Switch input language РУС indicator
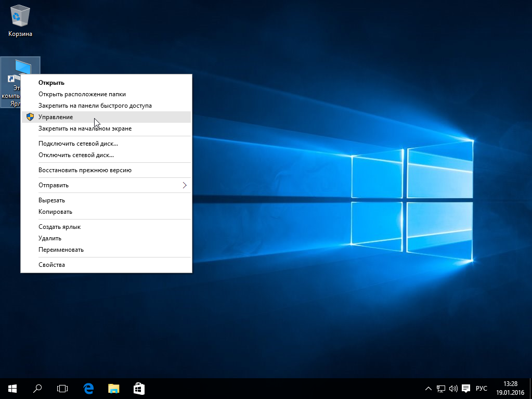Screen dimensions: 532x399 [x=482, y=388]
